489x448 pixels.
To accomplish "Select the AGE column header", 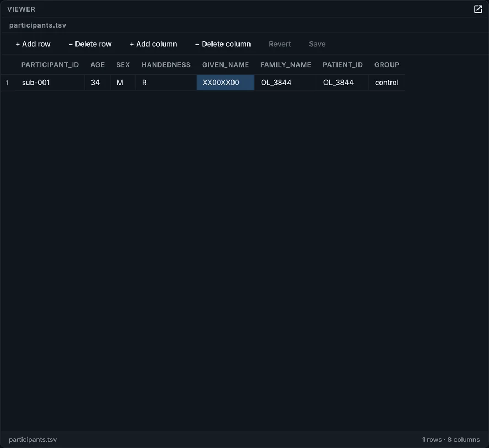I will pyautogui.click(x=97, y=65).
